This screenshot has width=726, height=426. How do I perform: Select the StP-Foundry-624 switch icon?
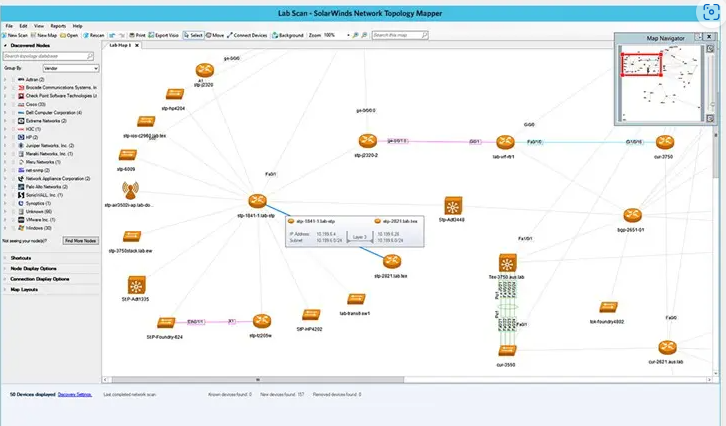tap(166, 322)
